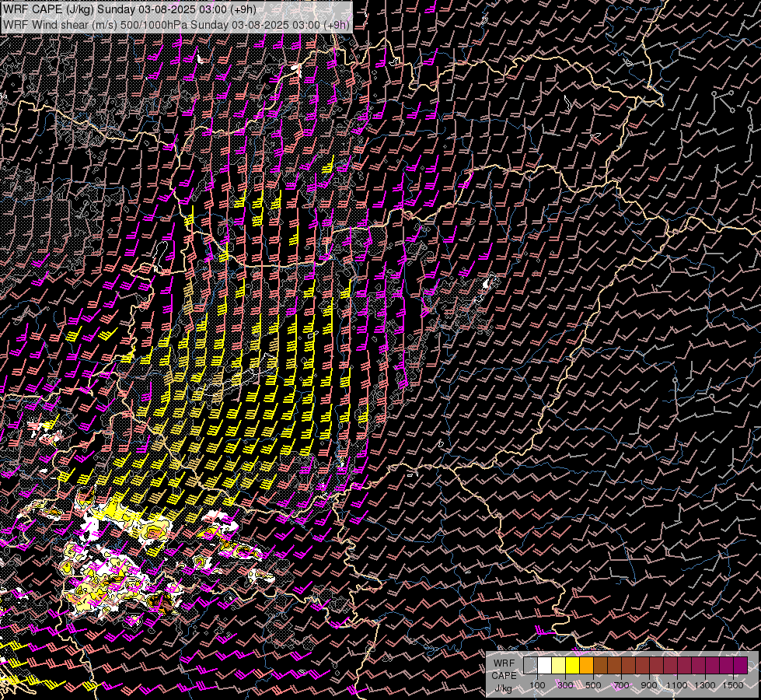The height and width of the screenshot is (700, 761).
Task: Click the legend value 1300
Action: coord(705,685)
